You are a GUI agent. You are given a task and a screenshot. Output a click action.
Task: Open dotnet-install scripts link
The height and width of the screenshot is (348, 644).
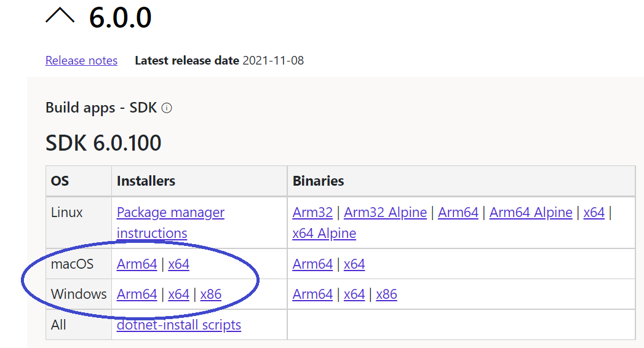[x=178, y=325]
